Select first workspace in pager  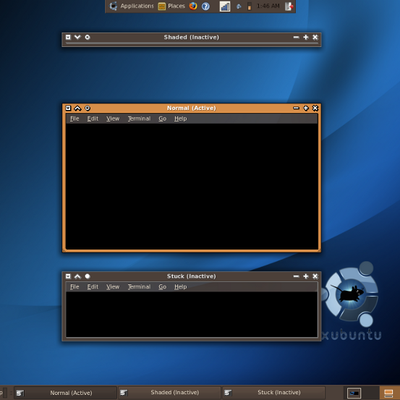[x=354, y=393]
